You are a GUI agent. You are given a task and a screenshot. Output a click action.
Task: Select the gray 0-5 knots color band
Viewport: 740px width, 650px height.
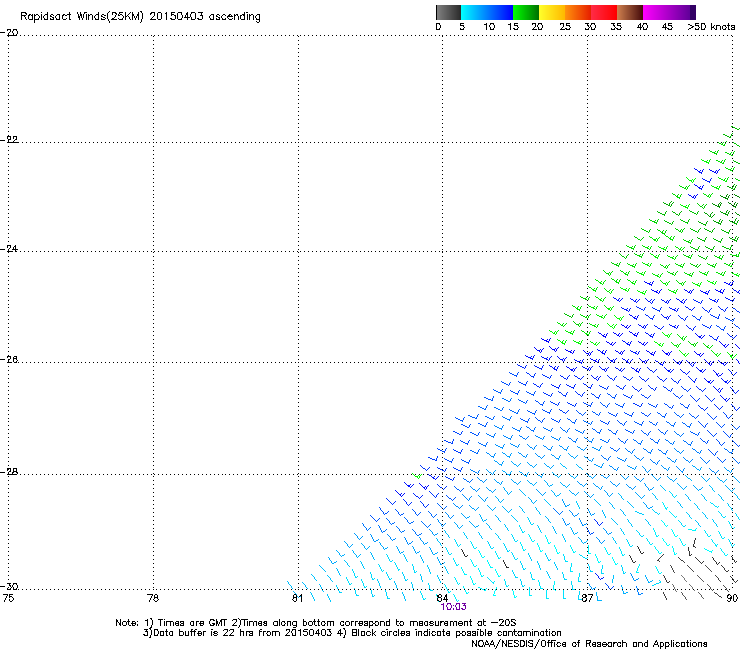[x=448, y=12]
